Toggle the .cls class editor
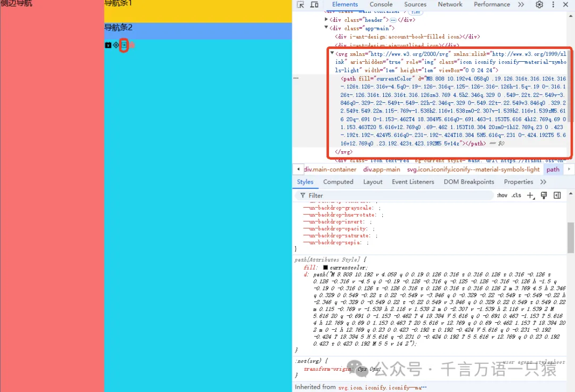Viewport: 575px width, 392px height. click(516, 195)
